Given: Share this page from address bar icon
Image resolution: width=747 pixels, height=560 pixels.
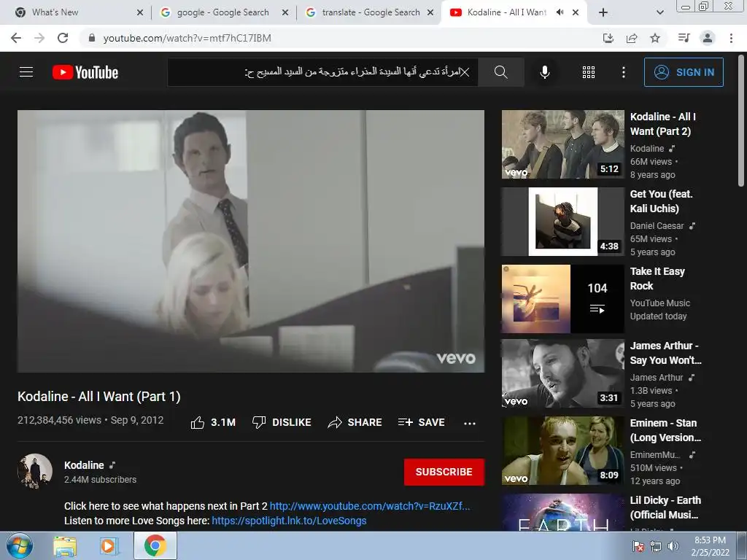Looking at the screenshot, I should (632, 38).
